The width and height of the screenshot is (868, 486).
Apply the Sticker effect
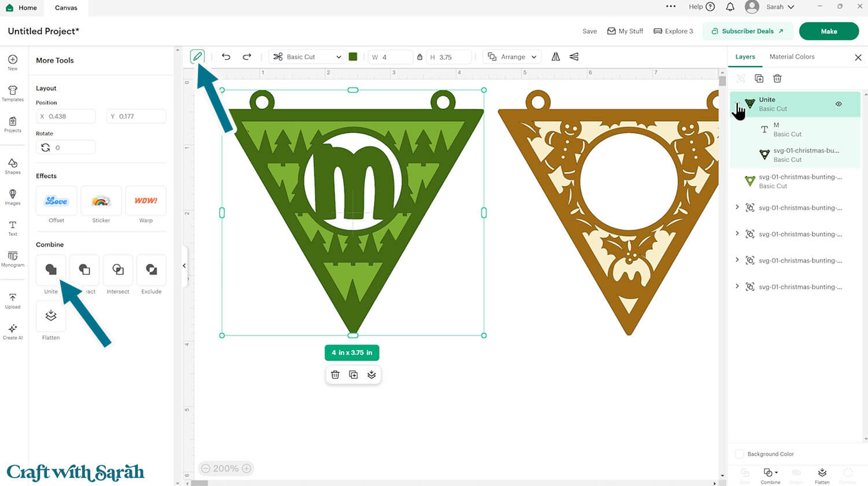pos(101,201)
